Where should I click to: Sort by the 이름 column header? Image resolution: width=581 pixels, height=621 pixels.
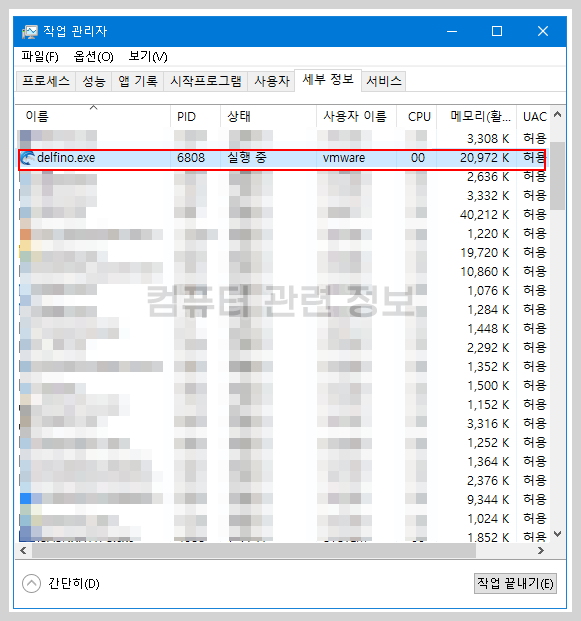pos(93,116)
